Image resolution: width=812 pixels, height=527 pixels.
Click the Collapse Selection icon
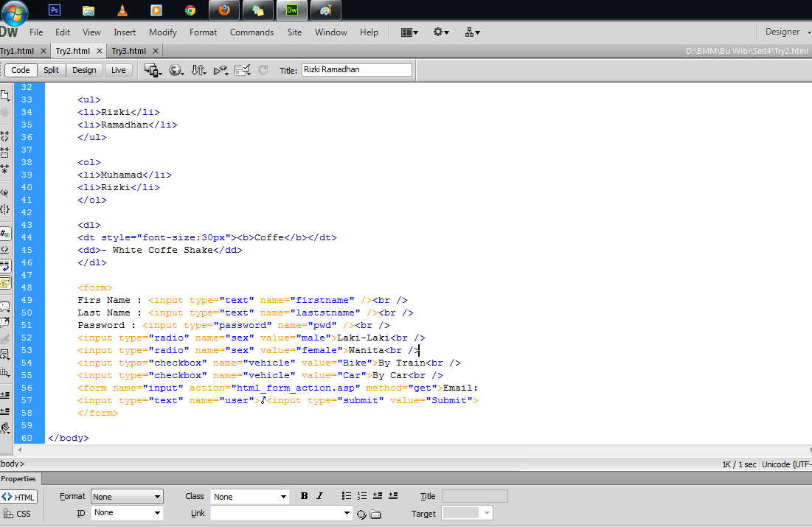click(4, 152)
